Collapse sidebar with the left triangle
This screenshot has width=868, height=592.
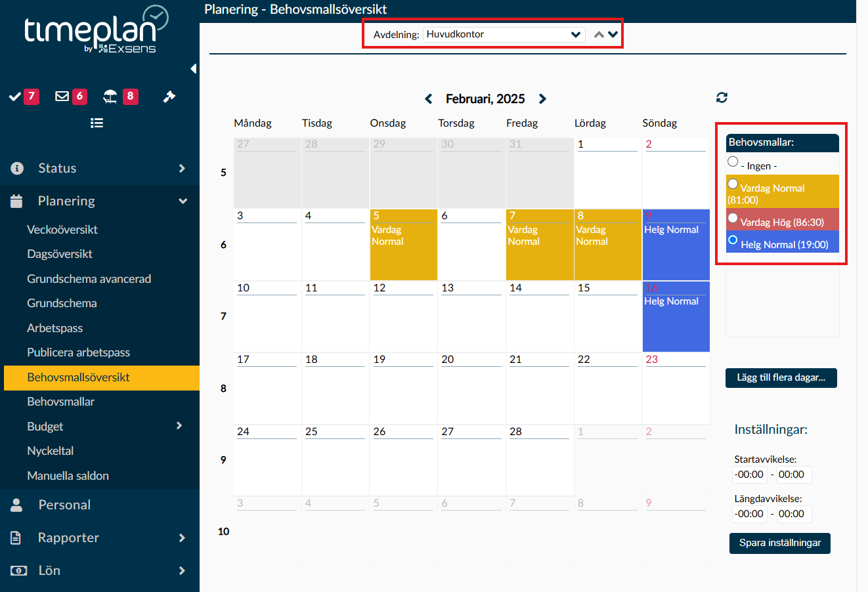(x=193, y=68)
